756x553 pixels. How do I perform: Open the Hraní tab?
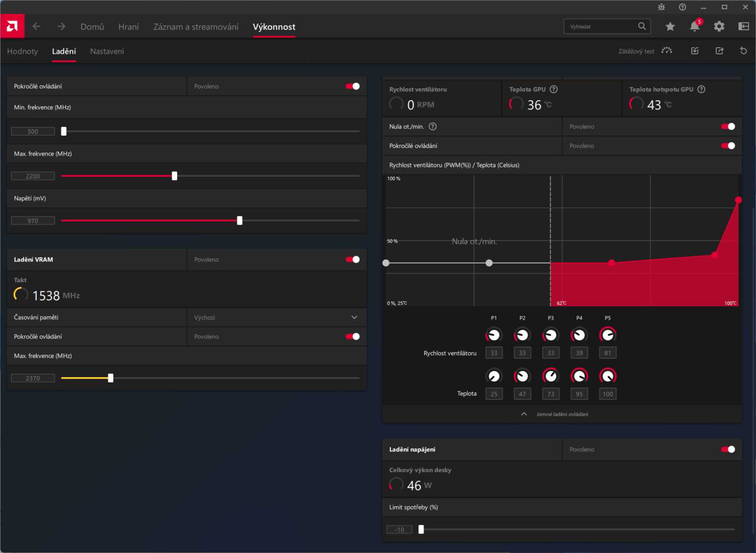129,27
